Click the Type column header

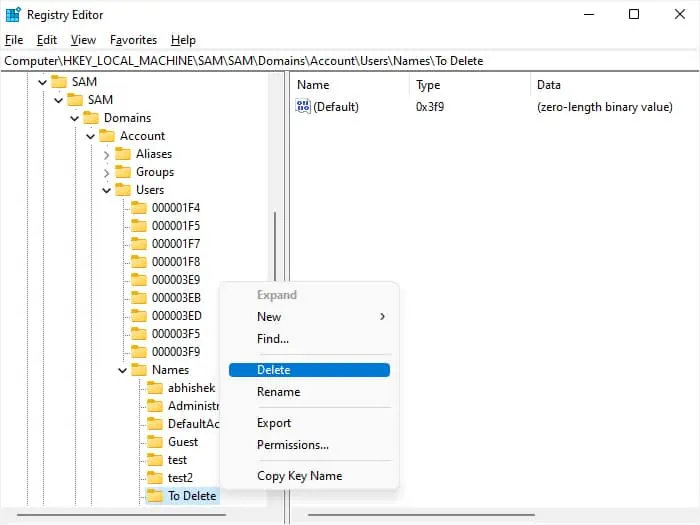pyautogui.click(x=470, y=85)
